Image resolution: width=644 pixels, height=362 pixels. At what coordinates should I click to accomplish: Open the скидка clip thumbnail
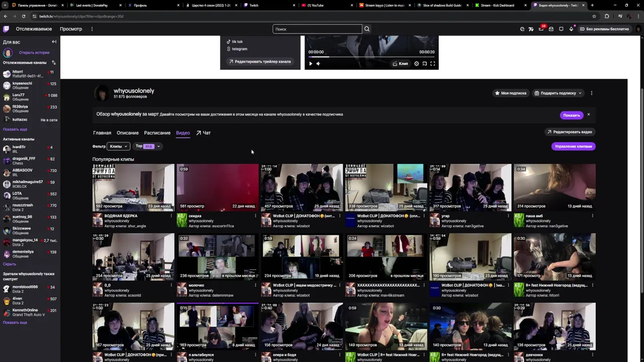coord(217,187)
